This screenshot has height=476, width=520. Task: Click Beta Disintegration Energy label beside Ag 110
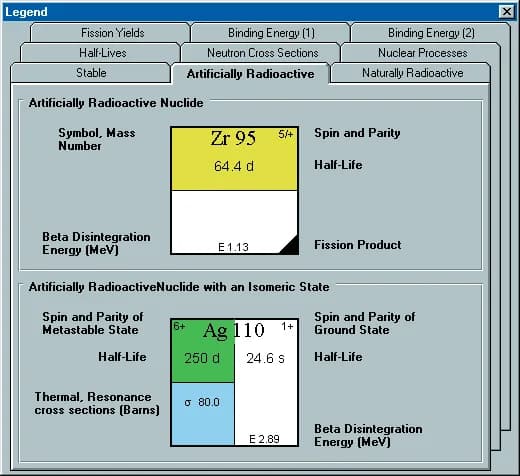tap(368, 435)
